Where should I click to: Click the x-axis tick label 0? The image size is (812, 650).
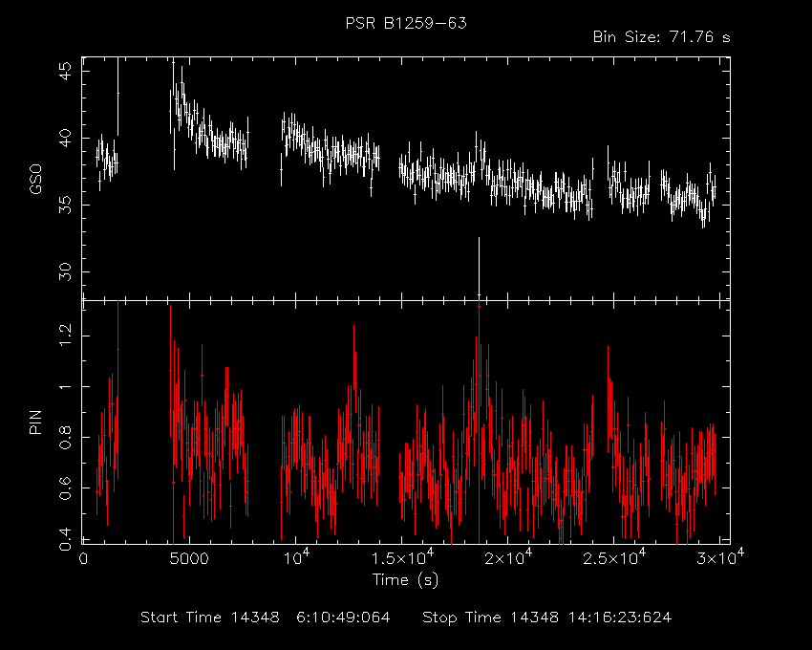(83, 559)
